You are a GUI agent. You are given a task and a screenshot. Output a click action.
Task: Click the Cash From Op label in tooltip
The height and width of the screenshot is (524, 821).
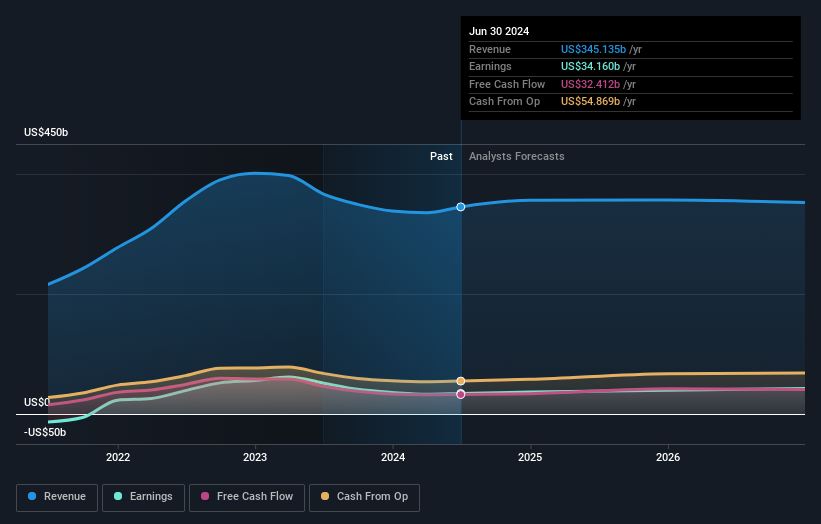504,102
